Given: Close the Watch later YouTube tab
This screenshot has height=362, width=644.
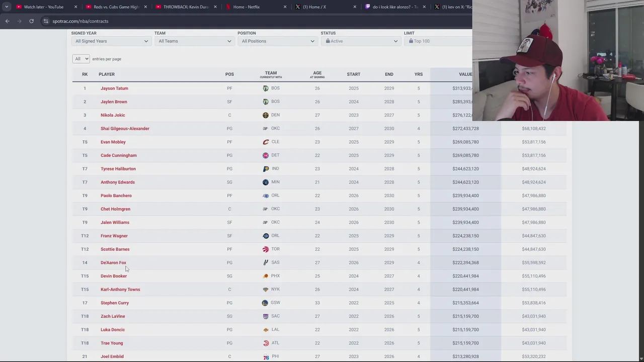Looking at the screenshot, I should coord(75,7).
